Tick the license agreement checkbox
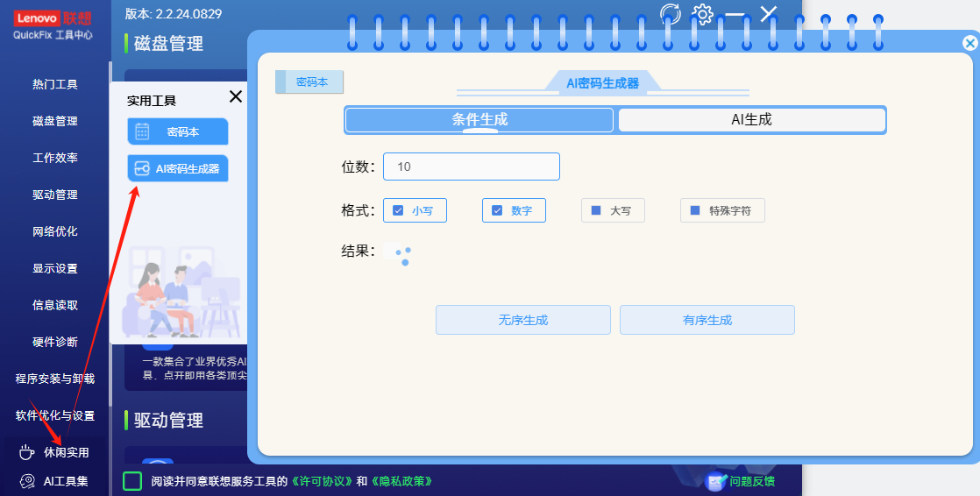This screenshot has height=496, width=980. (132, 481)
